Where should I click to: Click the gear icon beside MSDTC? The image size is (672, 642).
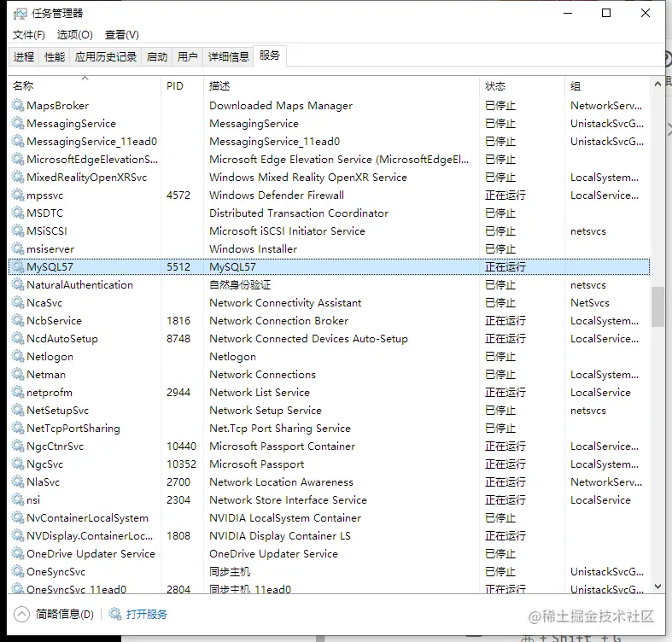tap(18, 213)
